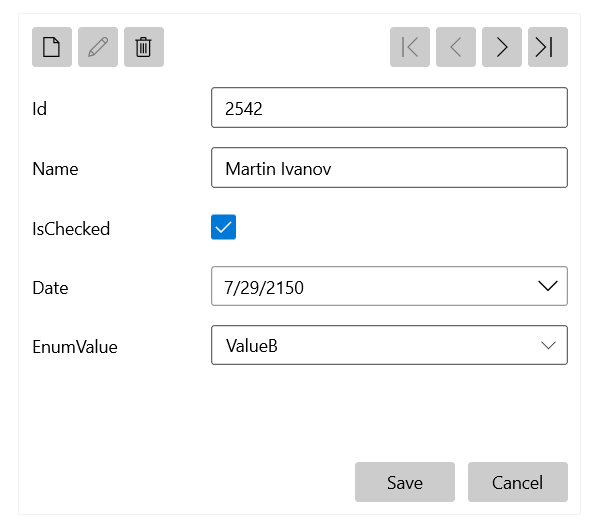This screenshot has height=524, width=596.
Task: Toggle the IsChecked checkbox
Action: pos(224,227)
